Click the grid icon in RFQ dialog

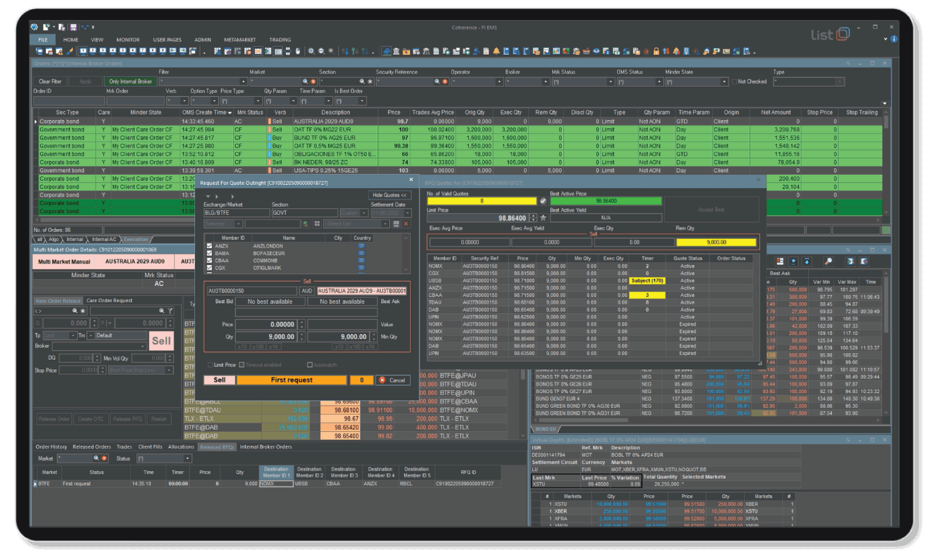click(317, 224)
